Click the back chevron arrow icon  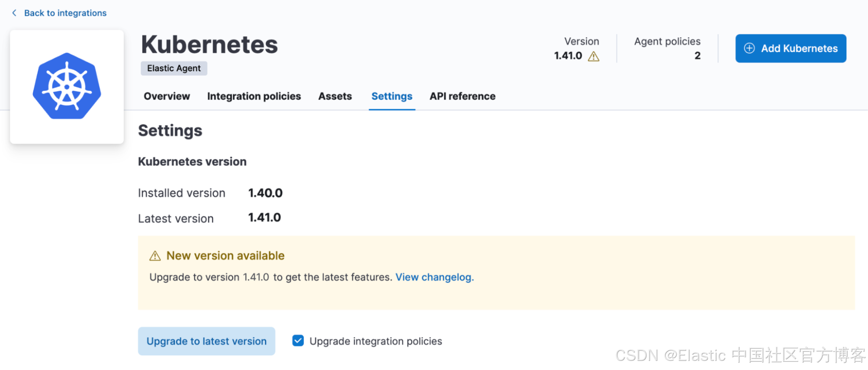[x=14, y=13]
